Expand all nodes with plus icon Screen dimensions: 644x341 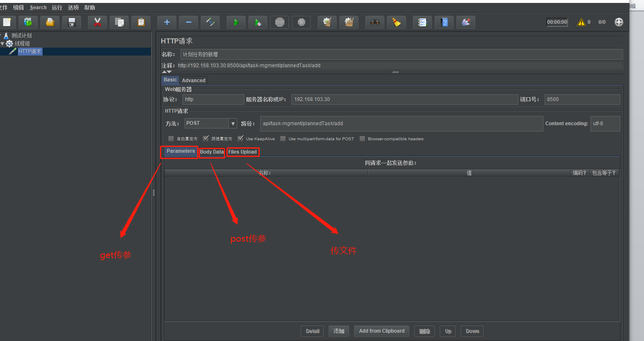(167, 22)
